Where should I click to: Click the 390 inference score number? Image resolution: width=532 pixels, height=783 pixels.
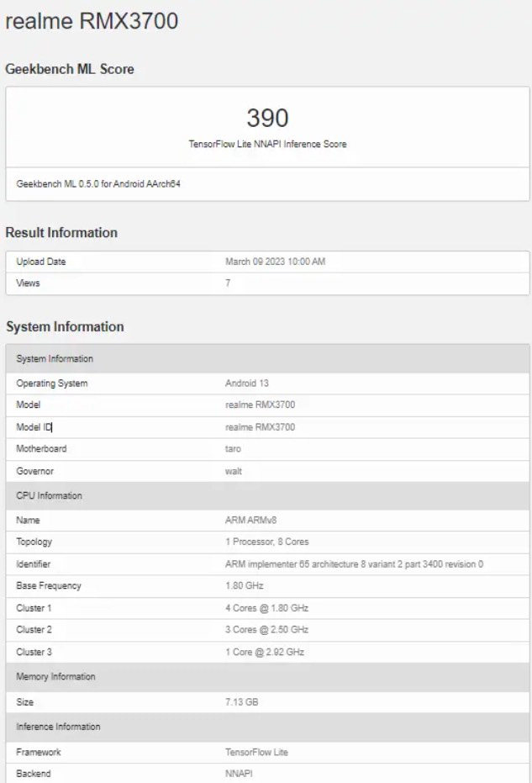(x=267, y=118)
